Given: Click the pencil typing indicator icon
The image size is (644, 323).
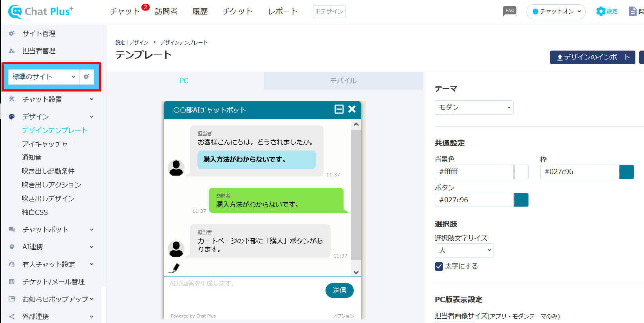Looking at the screenshot, I should tap(174, 268).
